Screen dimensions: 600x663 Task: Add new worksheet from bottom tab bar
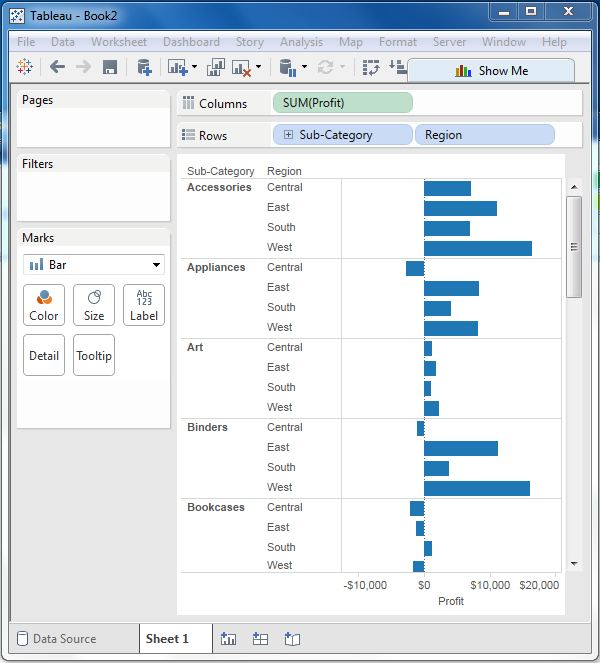click(228, 639)
